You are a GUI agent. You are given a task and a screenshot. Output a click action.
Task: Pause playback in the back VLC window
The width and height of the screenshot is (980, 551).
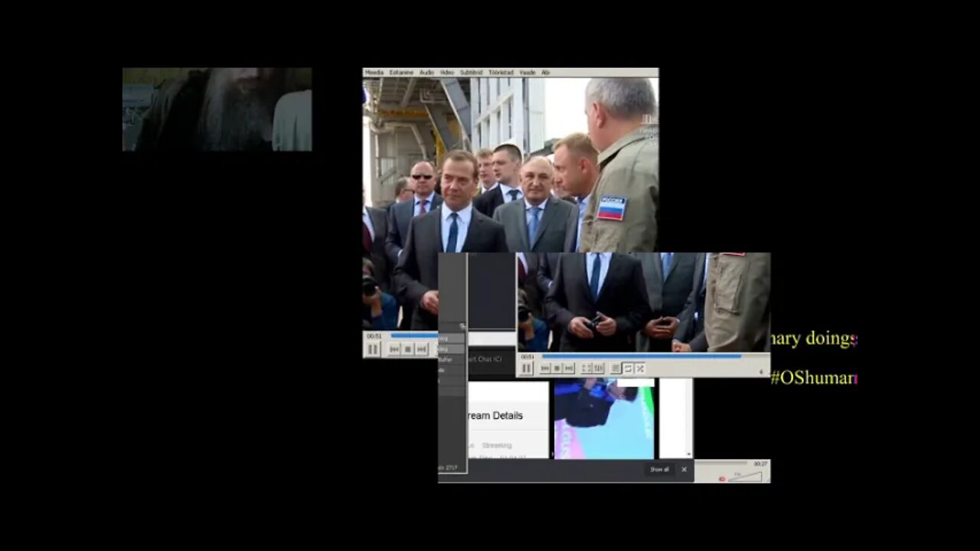point(373,349)
